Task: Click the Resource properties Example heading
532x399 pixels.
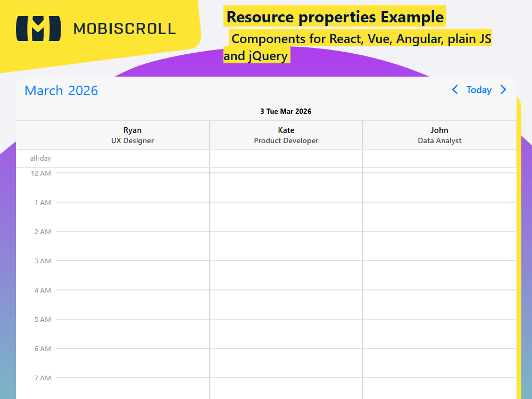Action: pos(335,16)
